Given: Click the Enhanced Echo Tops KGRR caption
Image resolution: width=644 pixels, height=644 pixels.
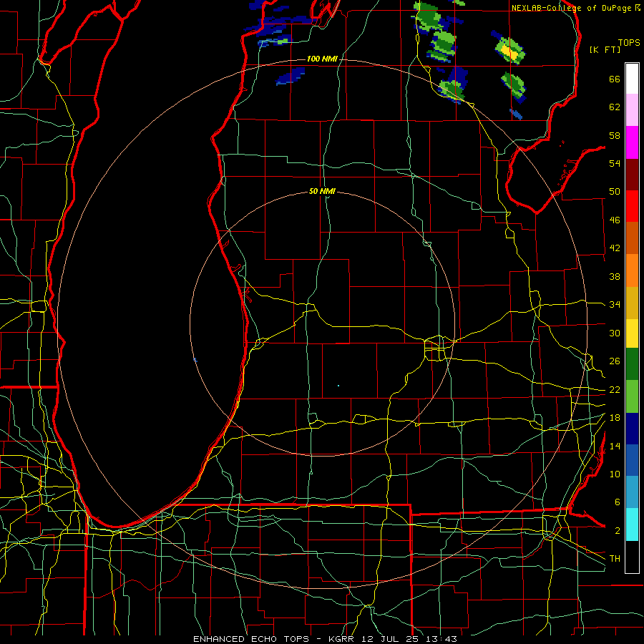Looking at the screenshot, I should click(x=325, y=639).
